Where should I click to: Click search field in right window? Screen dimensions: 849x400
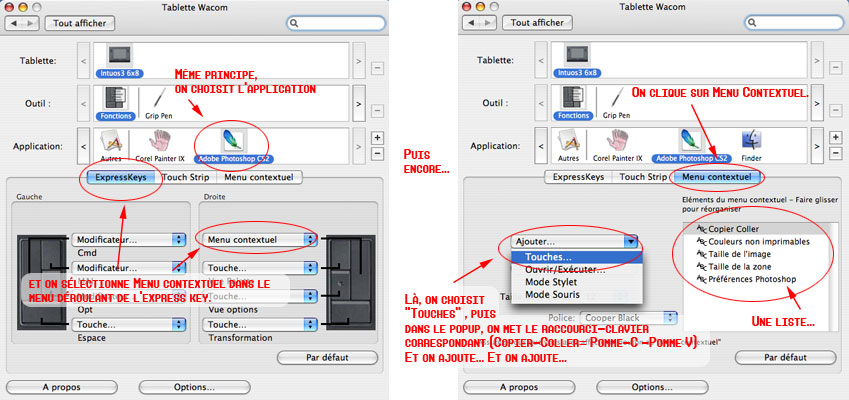click(x=794, y=23)
